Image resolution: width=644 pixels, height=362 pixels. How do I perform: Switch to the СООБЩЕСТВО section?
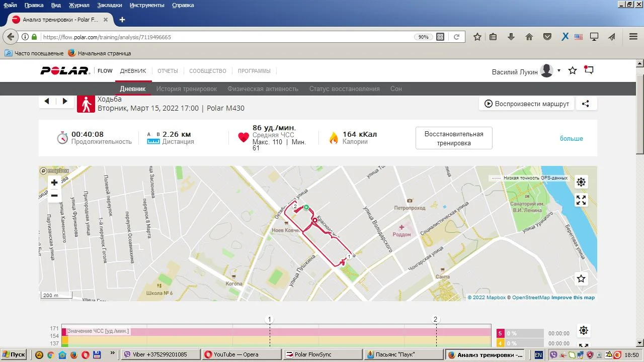click(208, 71)
